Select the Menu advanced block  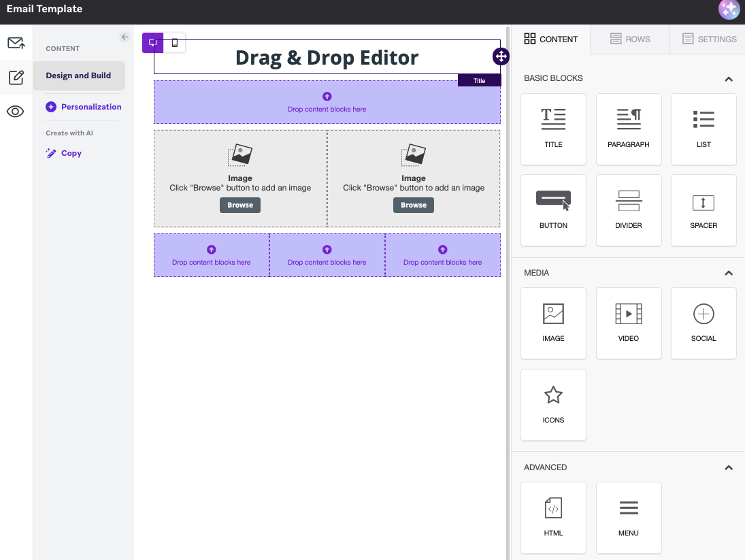point(628,518)
